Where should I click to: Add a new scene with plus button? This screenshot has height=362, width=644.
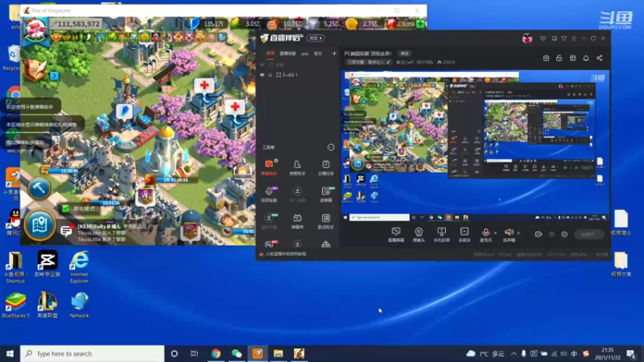(x=334, y=53)
